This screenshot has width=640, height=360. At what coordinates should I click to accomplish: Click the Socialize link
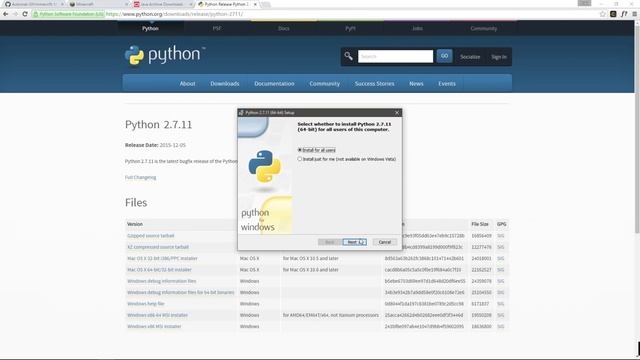point(470,57)
